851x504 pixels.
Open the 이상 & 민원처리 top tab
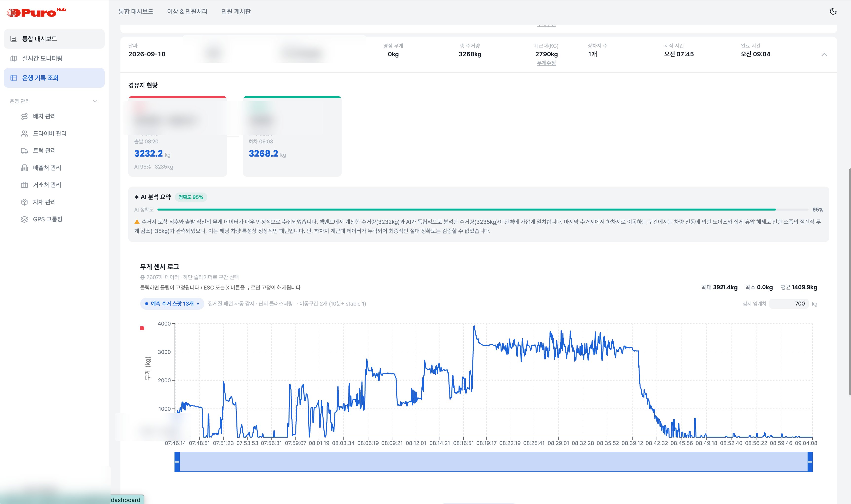pyautogui.click(x=187, y=12)
